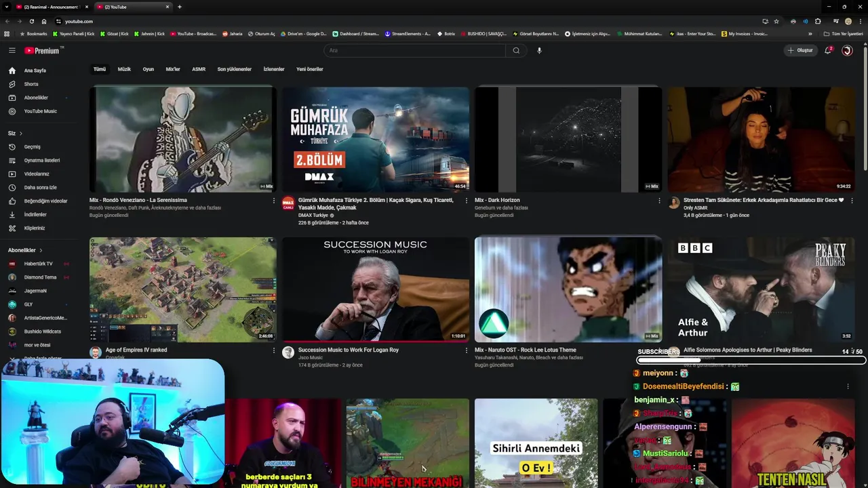The height and width of the screenshot is (488, 868).
Task: Start voice search with microphone icon
Action: [539, 50]
